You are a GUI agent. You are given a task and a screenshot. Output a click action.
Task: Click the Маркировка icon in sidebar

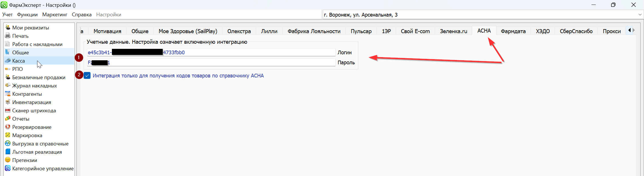8,135
